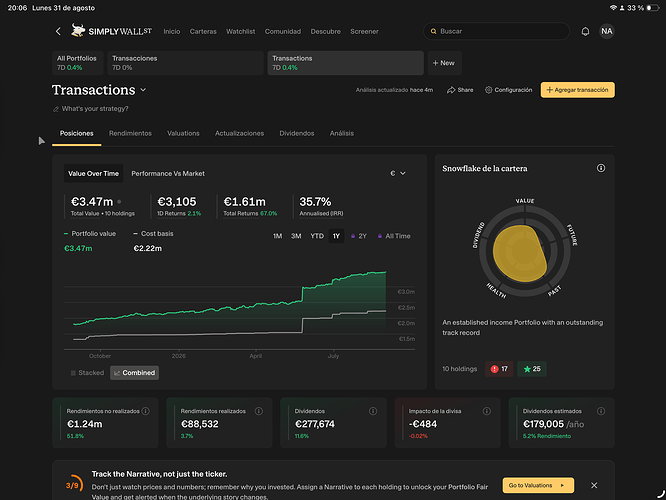The image size is (666, 500).
Task: Select the Transacciones portfolio card
Action: point(185,63)
